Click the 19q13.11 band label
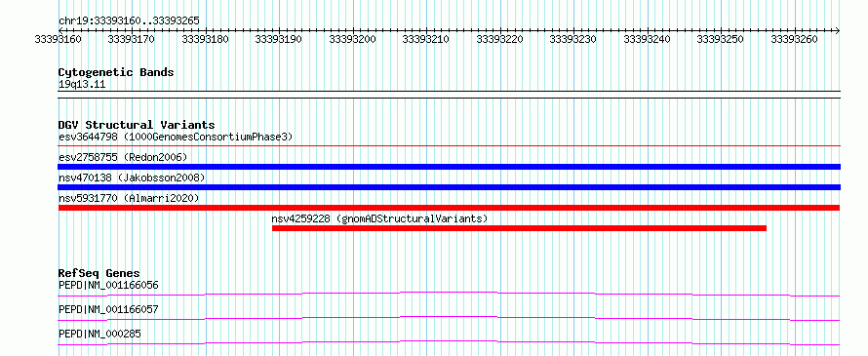868x356 pixels. 82,85
